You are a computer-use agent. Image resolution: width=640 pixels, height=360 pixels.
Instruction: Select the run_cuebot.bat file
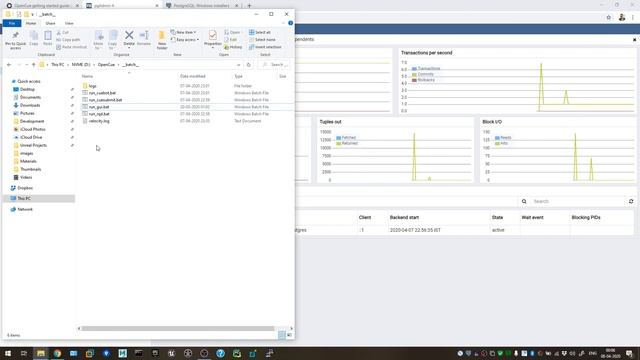(x=102, y=93)
